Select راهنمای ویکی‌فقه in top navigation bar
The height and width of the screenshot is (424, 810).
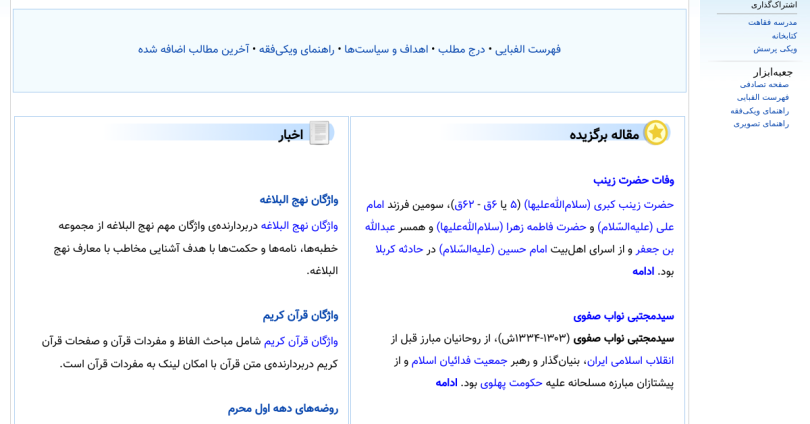pos(297,50)
